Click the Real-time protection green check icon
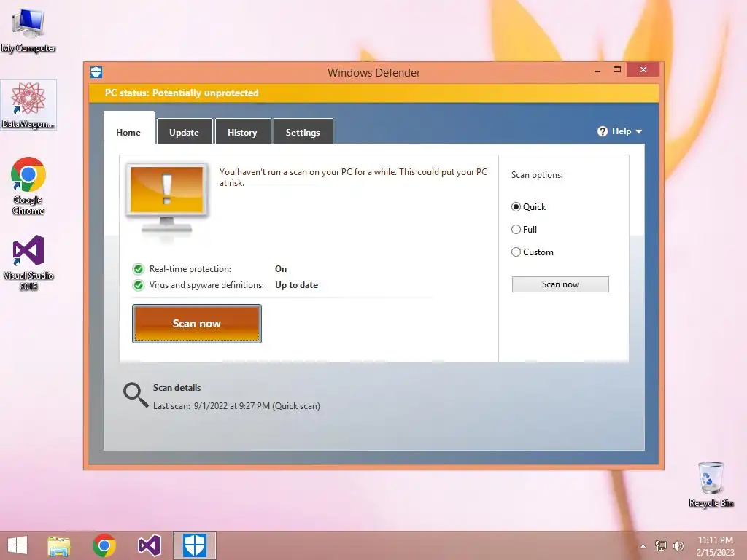Viewport: 747px width, 560px height. [x=138, y=269]
